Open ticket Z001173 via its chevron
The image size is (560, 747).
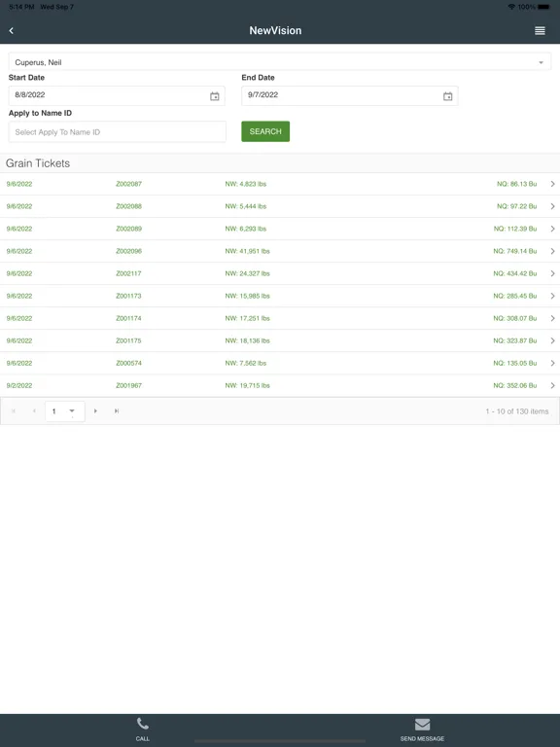coord(552,296)
